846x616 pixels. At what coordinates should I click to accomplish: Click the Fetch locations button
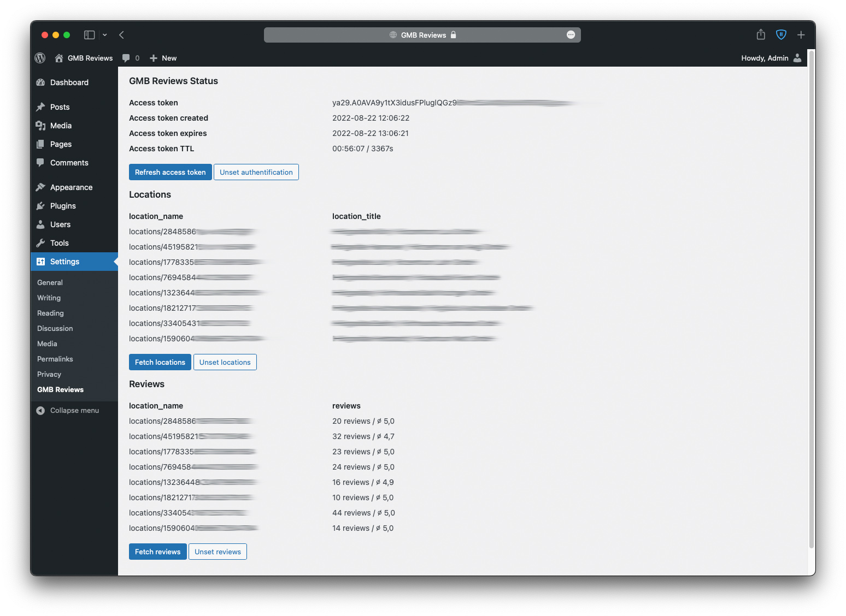160,362
